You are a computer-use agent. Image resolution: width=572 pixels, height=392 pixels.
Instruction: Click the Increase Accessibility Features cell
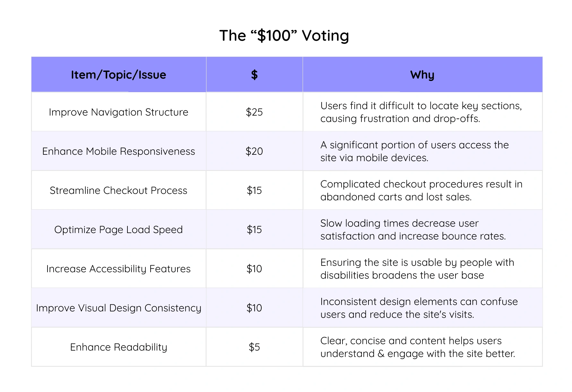(118, 269)
